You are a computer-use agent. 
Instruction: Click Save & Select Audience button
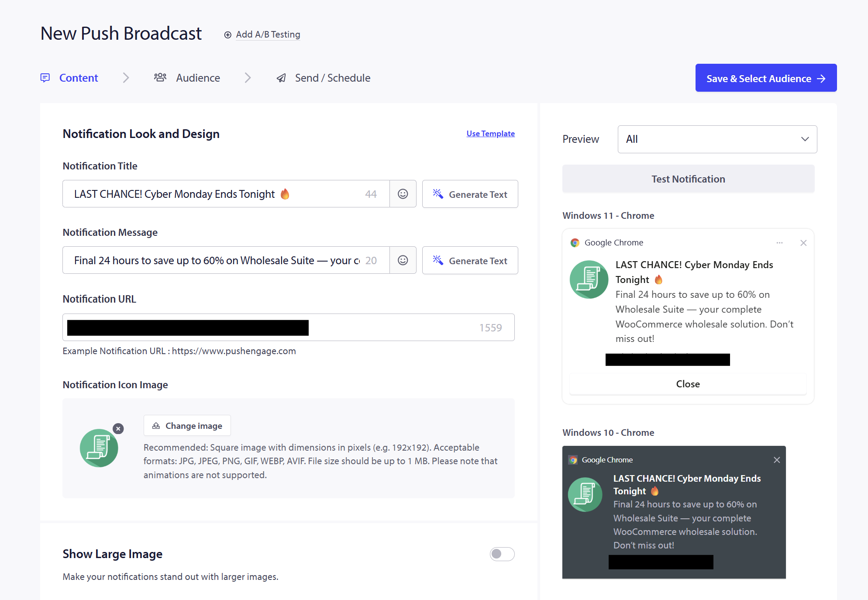point(766,78)
